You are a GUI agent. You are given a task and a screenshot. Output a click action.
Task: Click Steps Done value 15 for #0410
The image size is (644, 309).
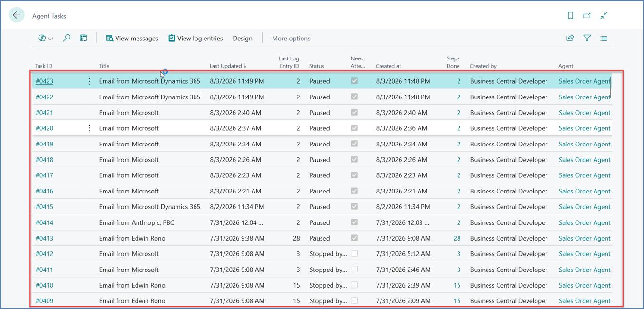click(457, 285)
